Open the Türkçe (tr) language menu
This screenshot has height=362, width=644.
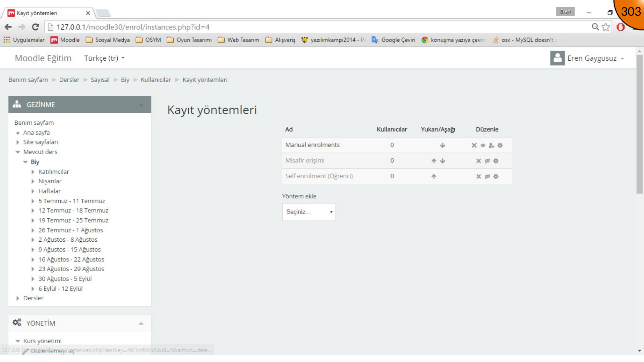pos(104,58)
